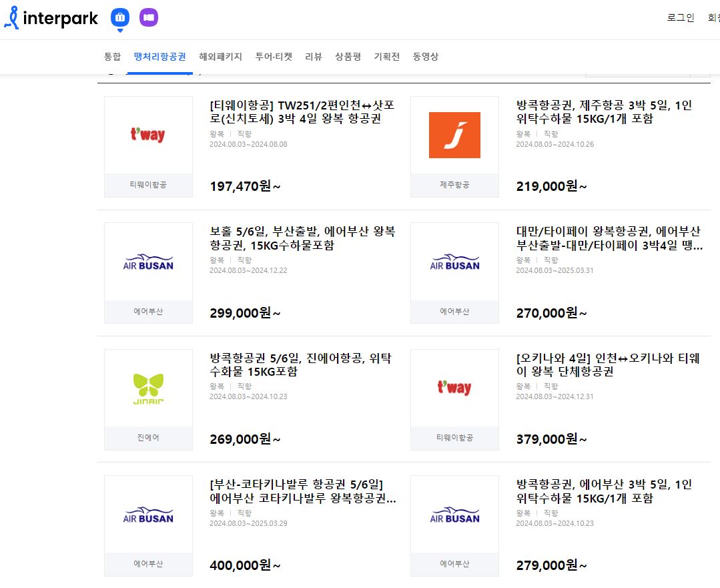
Task: Click the 269,000원~ price
Action: pos(245,439)
